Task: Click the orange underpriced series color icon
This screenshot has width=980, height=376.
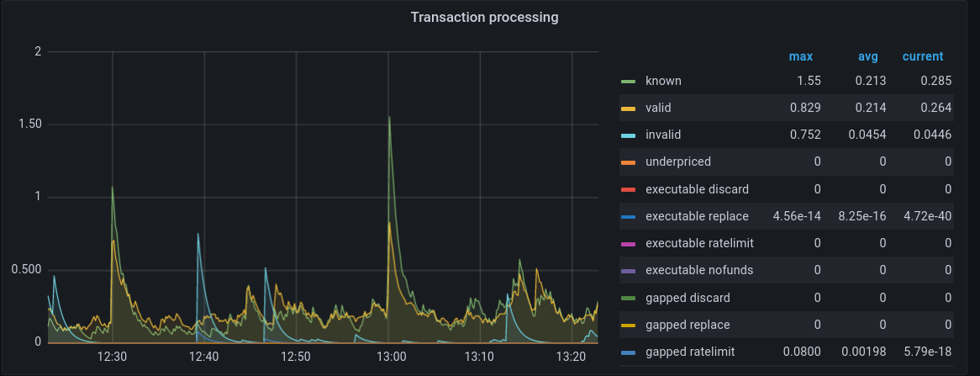Action: (x=628, y=162)
